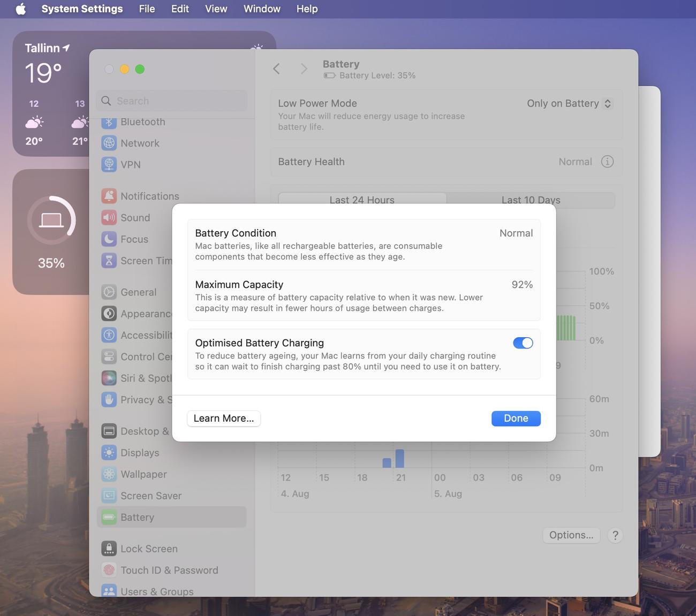Click the 21 hour usage bar
This screenshot has height=616, width=696.
coord(399,459)
